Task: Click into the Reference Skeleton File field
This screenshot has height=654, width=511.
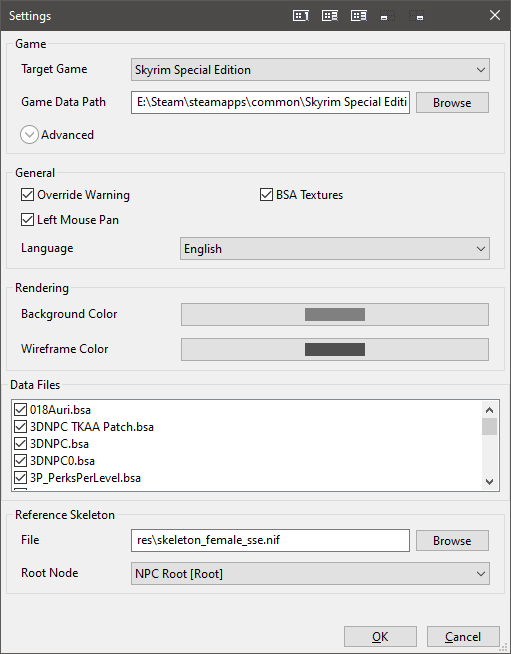Action: [270, 541]
